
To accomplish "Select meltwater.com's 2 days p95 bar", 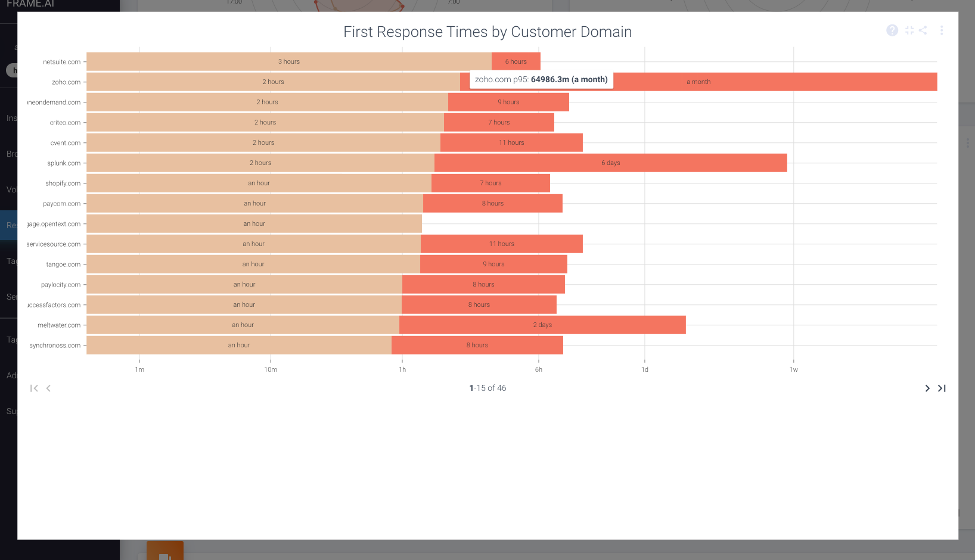I will pos(542,325).
